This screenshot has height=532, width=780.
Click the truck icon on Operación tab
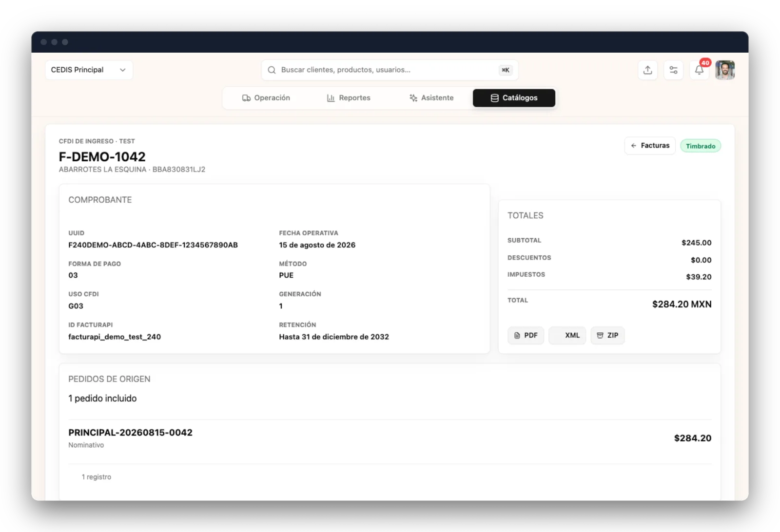247,98
